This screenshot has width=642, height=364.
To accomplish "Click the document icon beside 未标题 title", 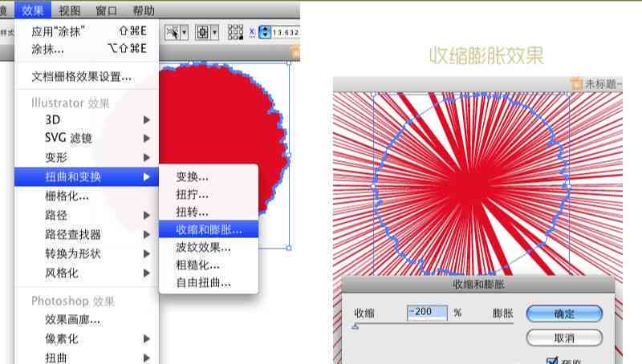I will pyautogui.click(x=576, y=84).
